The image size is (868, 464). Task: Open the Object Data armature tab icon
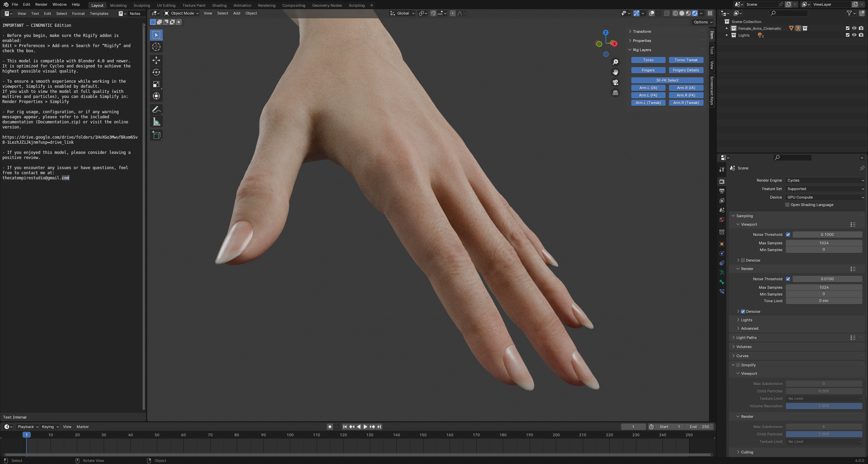(x=722, y=273)
